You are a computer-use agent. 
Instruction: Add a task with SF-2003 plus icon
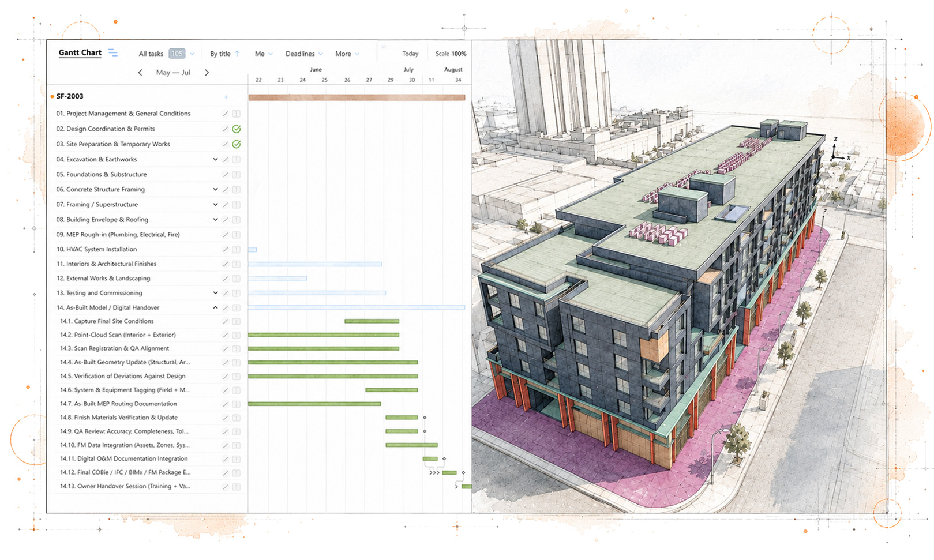pos(226,97)
